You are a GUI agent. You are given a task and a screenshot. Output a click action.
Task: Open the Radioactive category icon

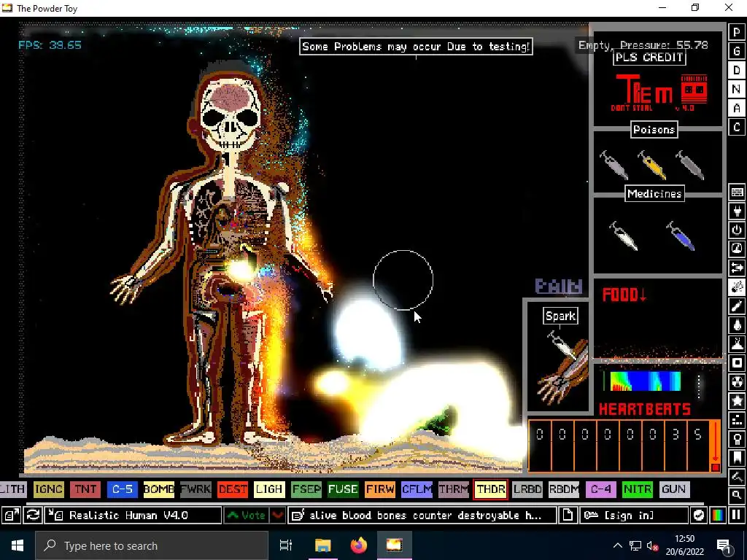tap(737, 382)
